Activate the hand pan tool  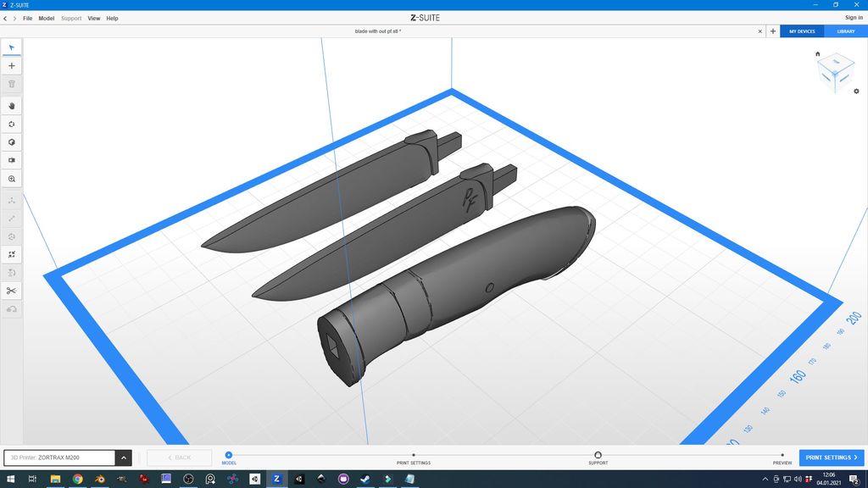click(x=12, y=106)
